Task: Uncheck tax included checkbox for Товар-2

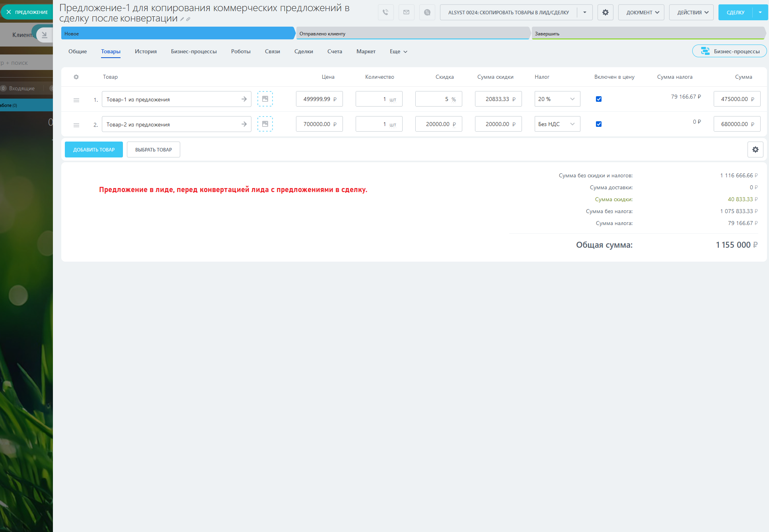Action: (598, 124)
